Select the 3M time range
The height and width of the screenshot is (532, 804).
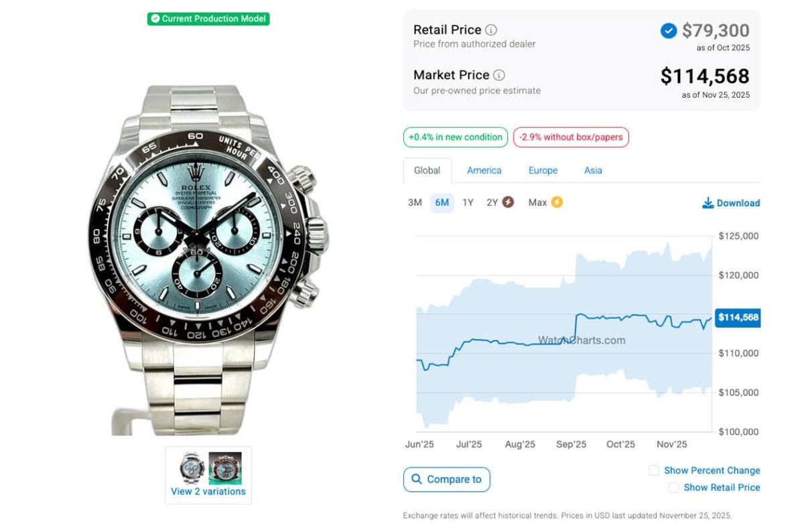(415, 202)
